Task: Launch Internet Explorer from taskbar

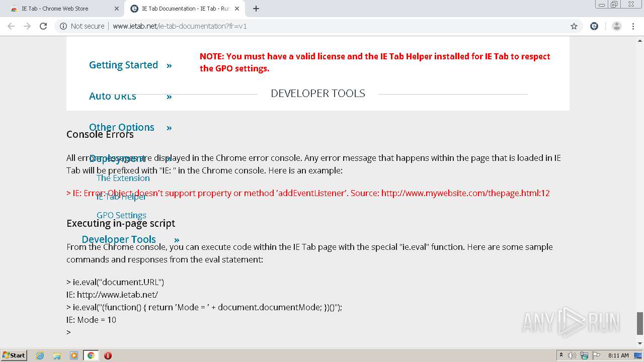Action: 40,355
